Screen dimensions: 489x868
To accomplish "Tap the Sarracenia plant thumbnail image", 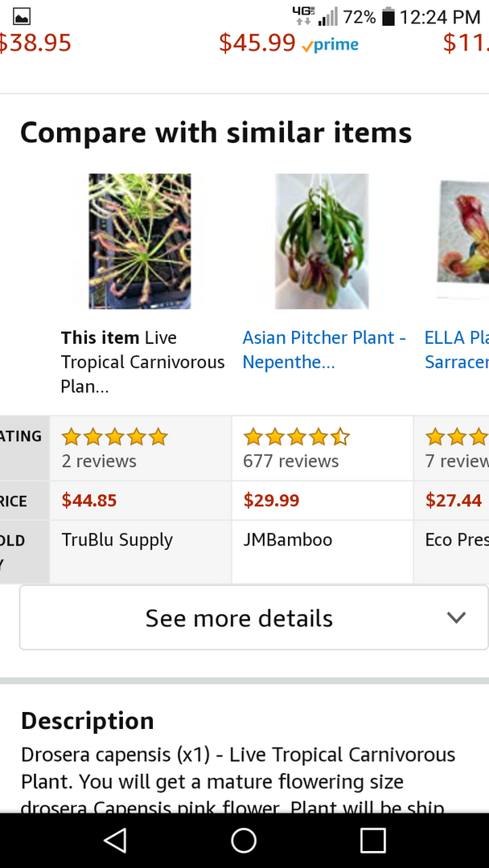I will pyautogui.click(x=464, y=233).
